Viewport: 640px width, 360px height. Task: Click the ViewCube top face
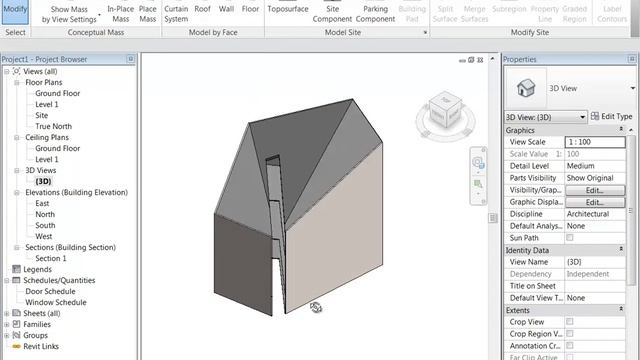[446, 100]
